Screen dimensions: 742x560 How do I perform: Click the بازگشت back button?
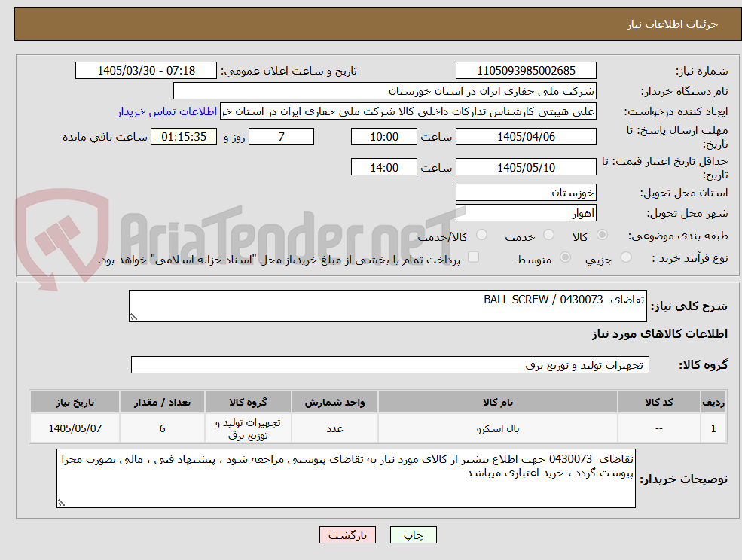click(x=347, y=535)
